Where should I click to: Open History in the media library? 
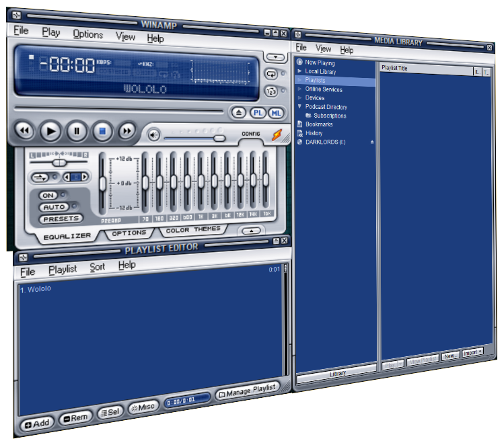tap(314, 133)
